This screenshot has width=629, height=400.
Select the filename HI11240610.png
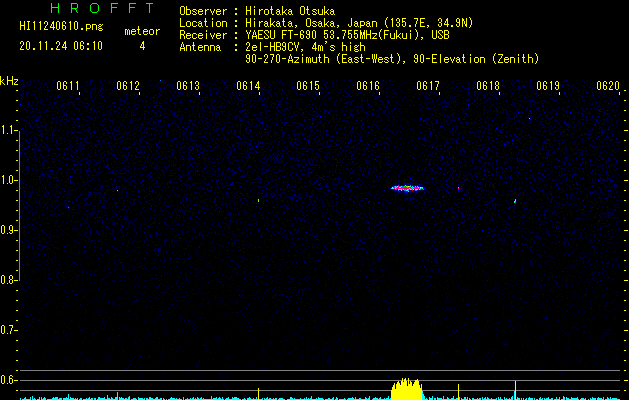(61, 27)
